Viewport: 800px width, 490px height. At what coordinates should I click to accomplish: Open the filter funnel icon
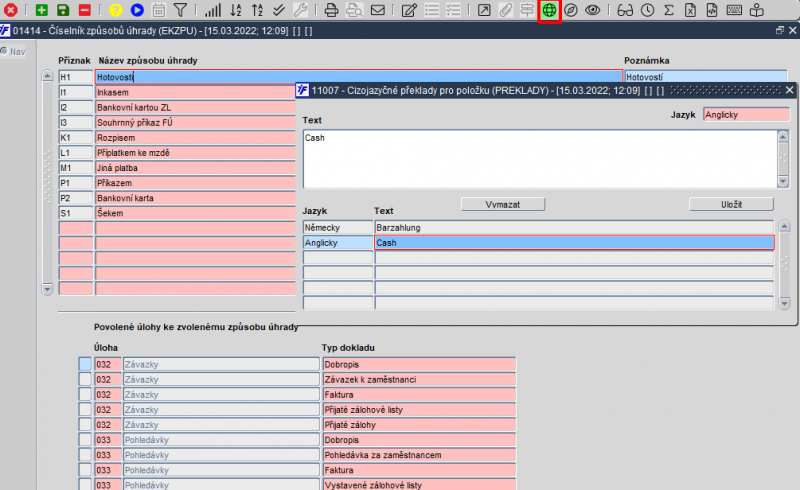click(x=180, y=10)
